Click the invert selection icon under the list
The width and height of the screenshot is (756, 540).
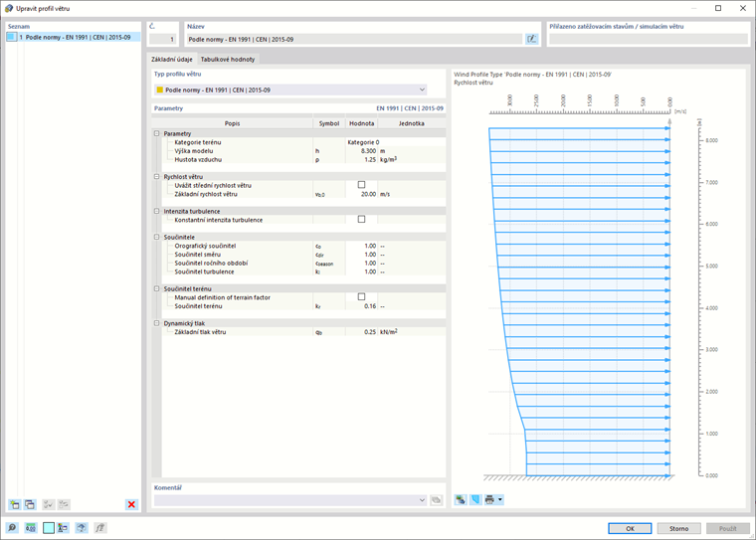click(x=64, y=504)
